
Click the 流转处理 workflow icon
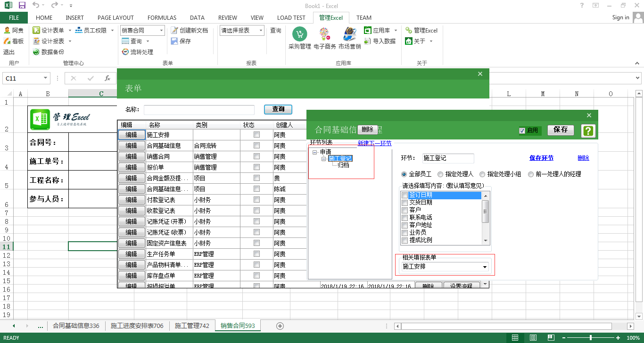click(125, 52)
